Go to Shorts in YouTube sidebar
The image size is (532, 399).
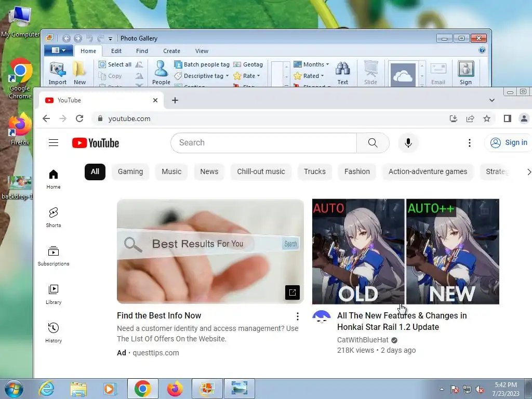54,218
